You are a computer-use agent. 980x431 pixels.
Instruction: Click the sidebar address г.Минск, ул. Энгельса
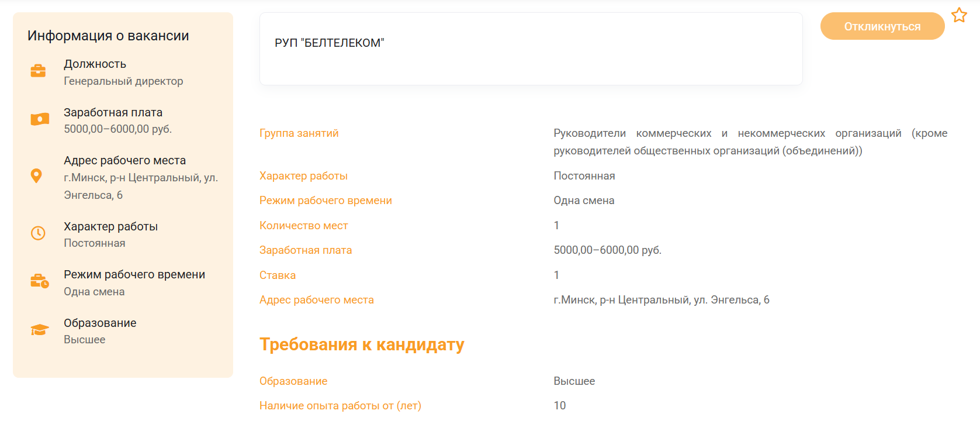coord(140,186)
